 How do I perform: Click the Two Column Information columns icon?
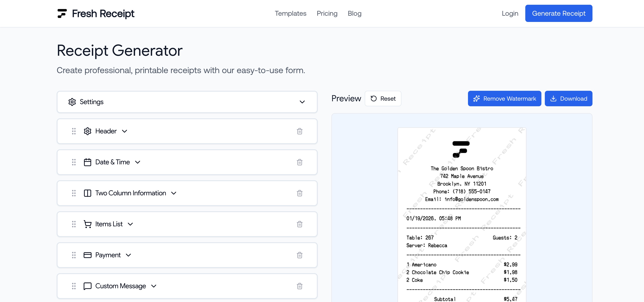(88, 193)
